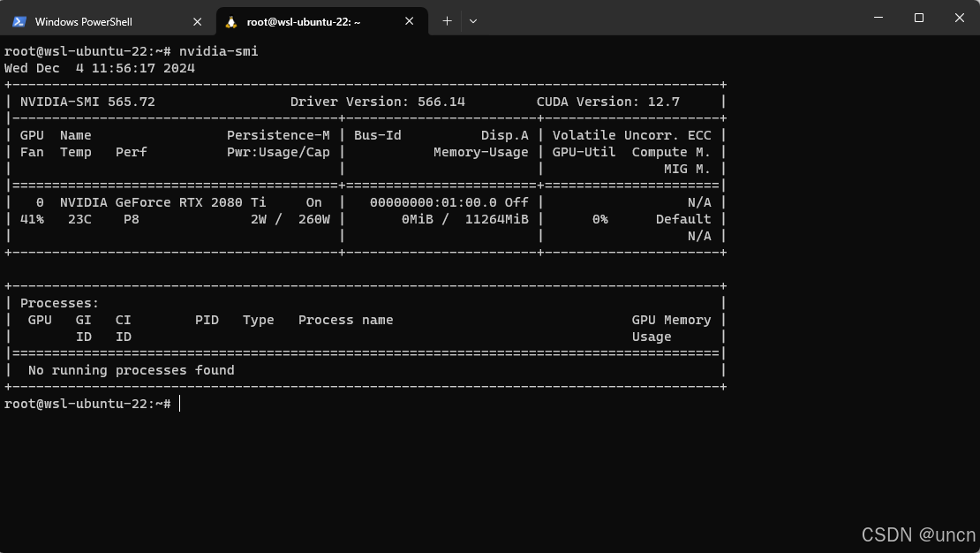Close the root@wsl-ubuntu-22 tab
Screen dimensions: 980x553
click(x=410, y=21)
